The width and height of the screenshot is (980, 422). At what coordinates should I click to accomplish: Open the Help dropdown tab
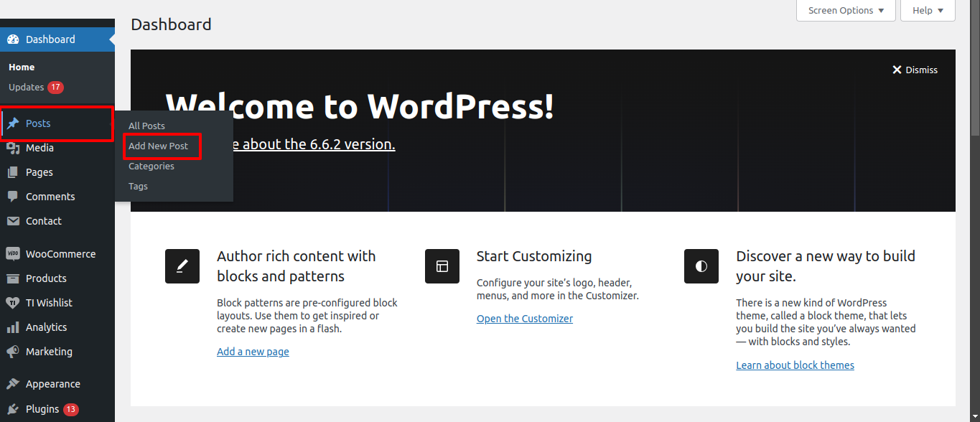928,11
